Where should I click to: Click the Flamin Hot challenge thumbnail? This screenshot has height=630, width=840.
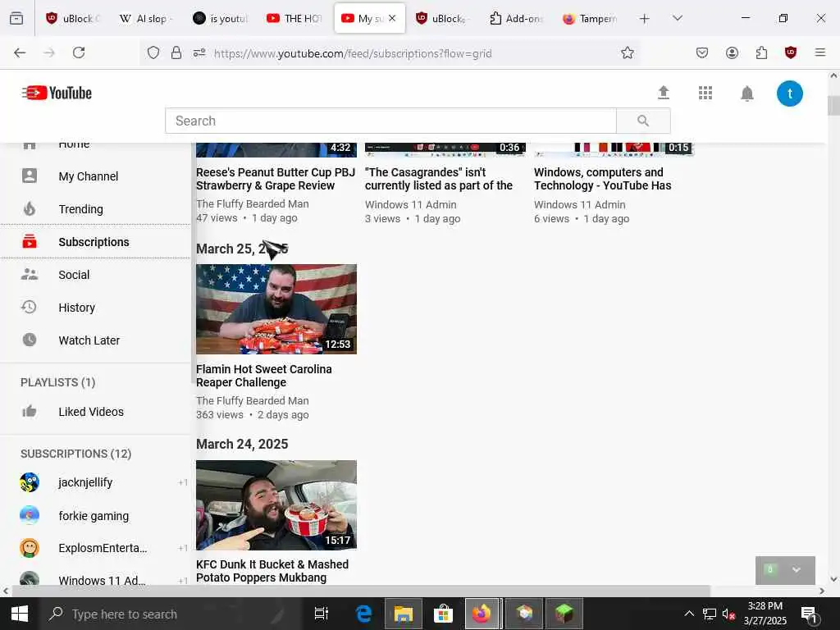pos(276,309)
